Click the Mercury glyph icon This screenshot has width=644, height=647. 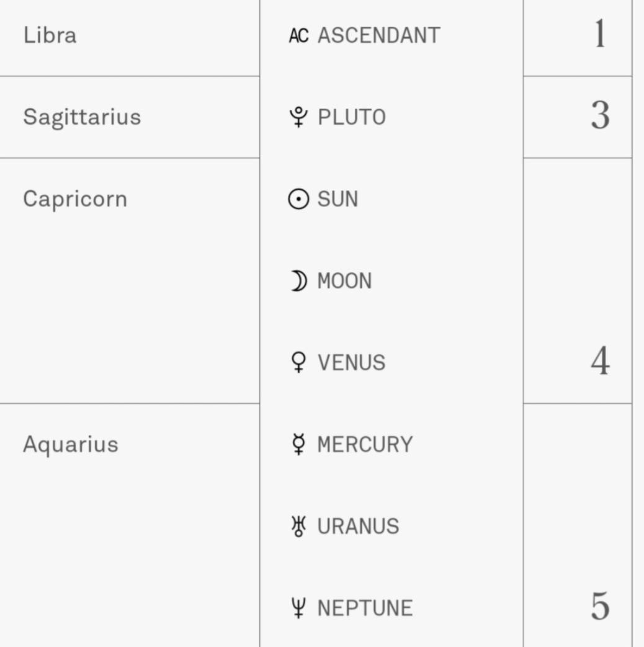(298, 444)
